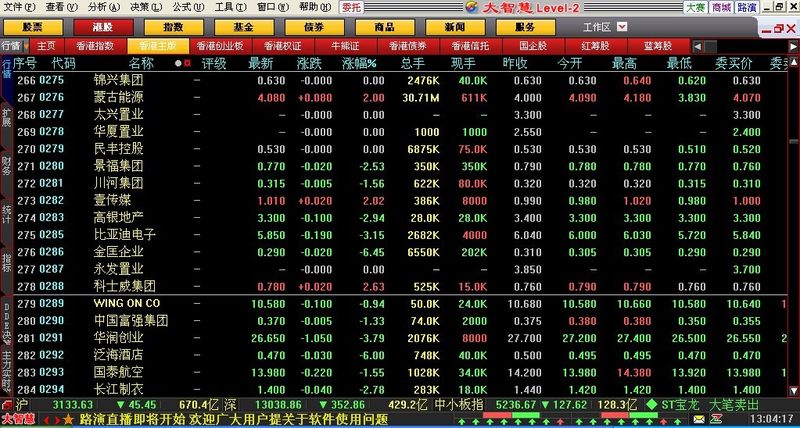Click the tab strip scroll-left arrow
The image size is (800, 428).
click(697, 46)
